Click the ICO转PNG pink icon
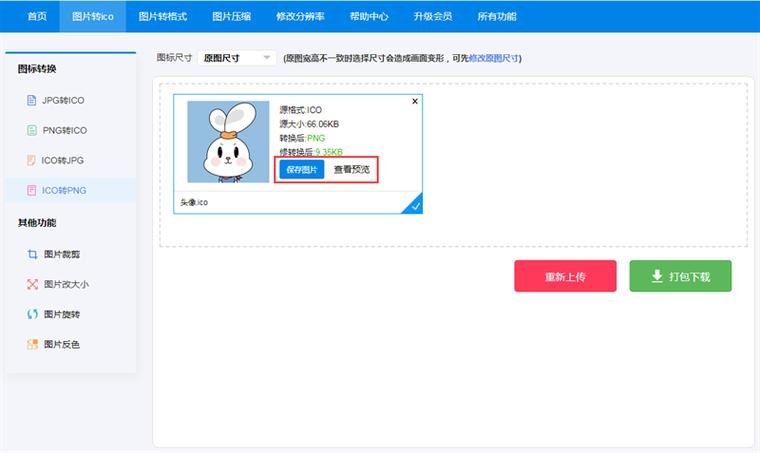The image size is (760, 453). pyautogui.click(x=32, y=190)
